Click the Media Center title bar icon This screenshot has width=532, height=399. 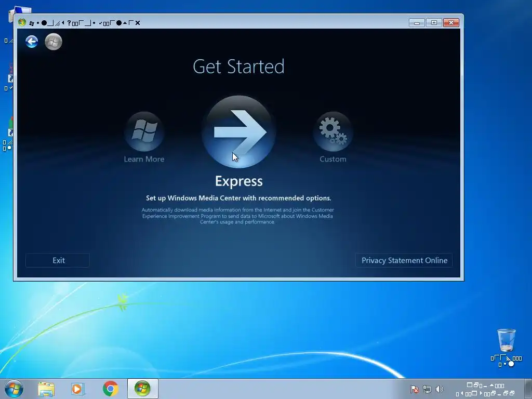click(x=22, y=22)
